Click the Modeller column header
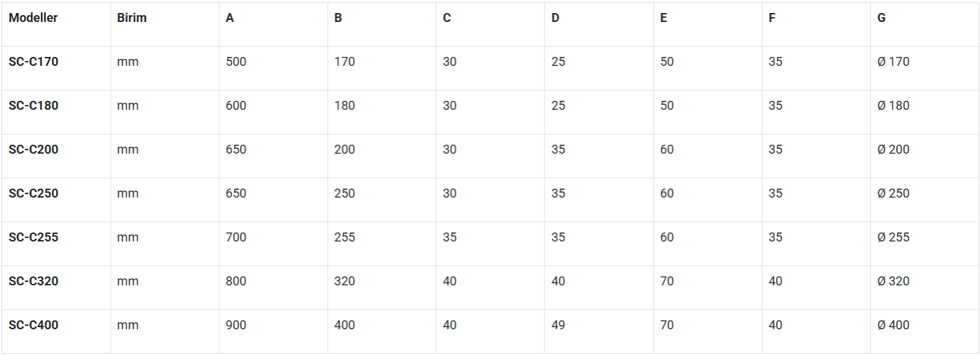The image size is (980, 356). (33, 18)
